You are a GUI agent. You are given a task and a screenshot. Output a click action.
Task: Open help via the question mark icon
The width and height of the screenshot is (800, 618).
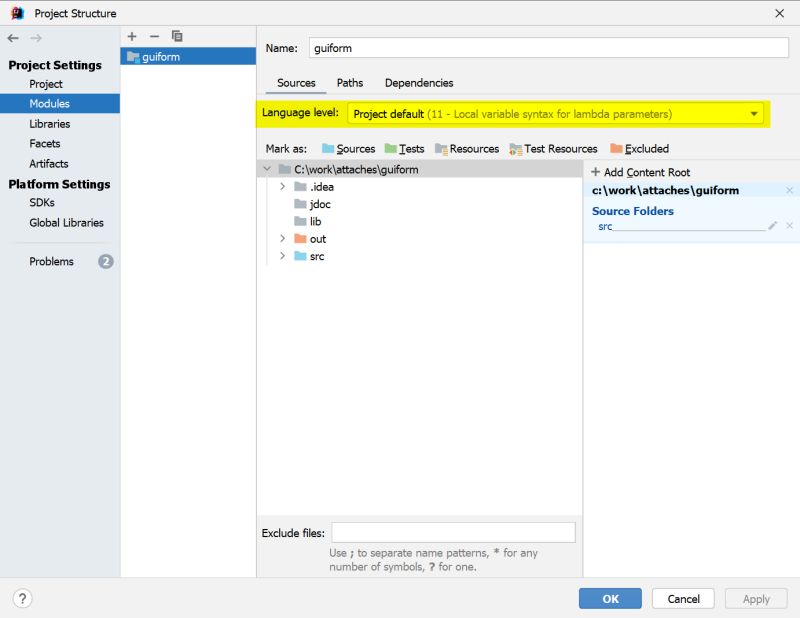click(20, 598)
